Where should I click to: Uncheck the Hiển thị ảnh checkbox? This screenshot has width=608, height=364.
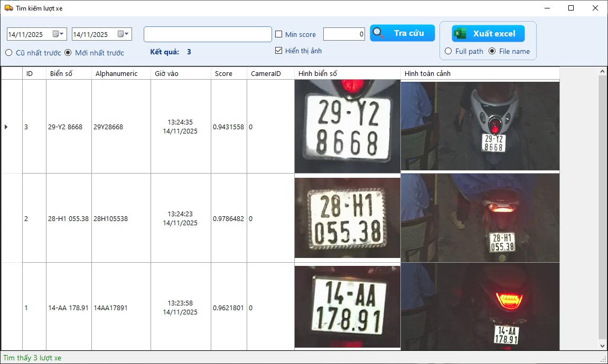(279, 51)
